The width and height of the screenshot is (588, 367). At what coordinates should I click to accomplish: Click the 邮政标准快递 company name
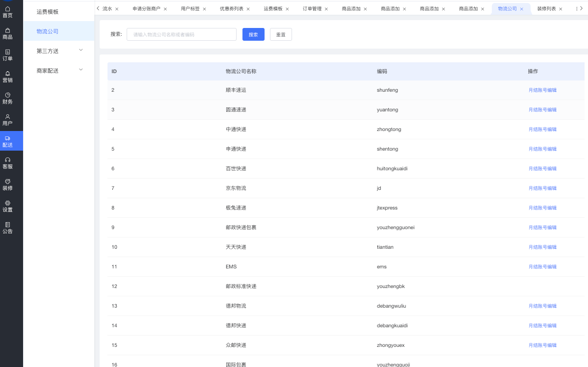(241, 287)
